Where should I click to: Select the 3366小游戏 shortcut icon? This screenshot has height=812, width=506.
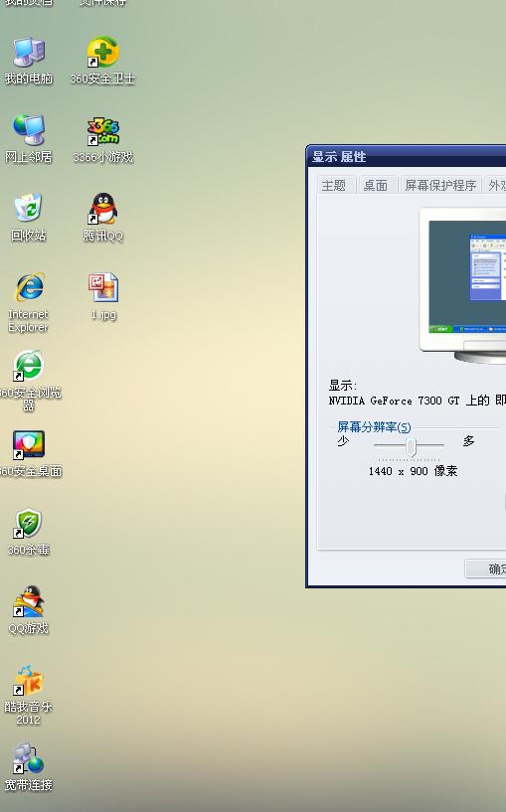coord(102,131)
